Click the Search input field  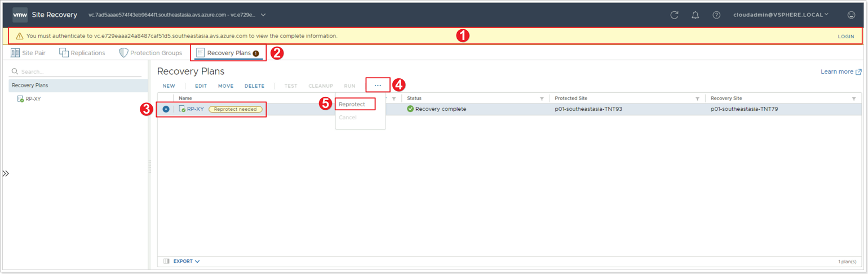81,71
